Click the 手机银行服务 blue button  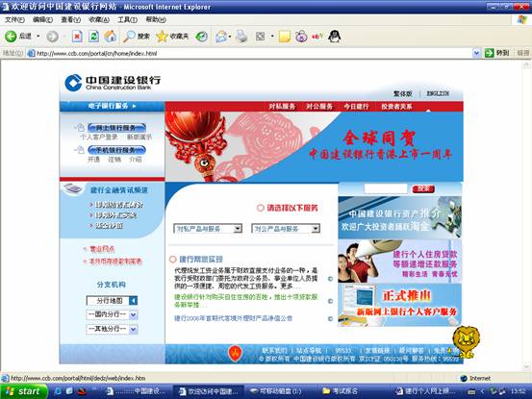coord(116,150)
